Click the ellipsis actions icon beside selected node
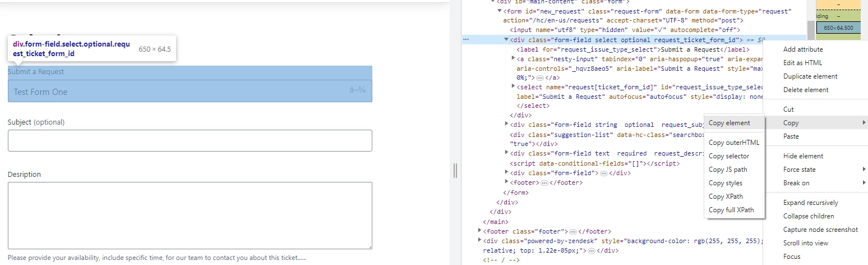 [x=466, y=40]
